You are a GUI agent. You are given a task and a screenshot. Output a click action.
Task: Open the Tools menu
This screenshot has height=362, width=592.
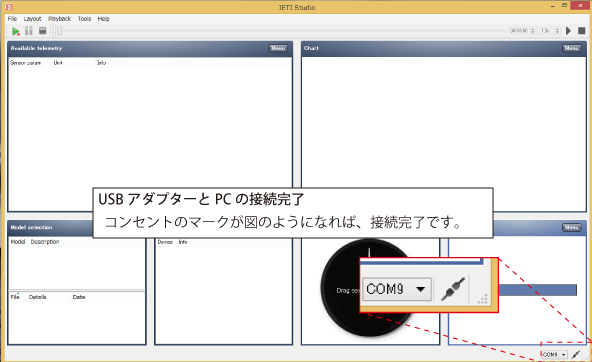click(x=84, y=18)
